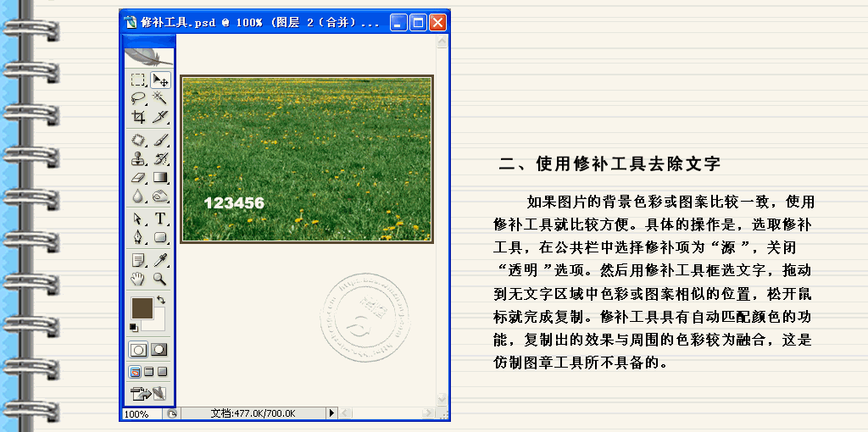
Task: Select the Gradient tool
Action: coord(160,178)
